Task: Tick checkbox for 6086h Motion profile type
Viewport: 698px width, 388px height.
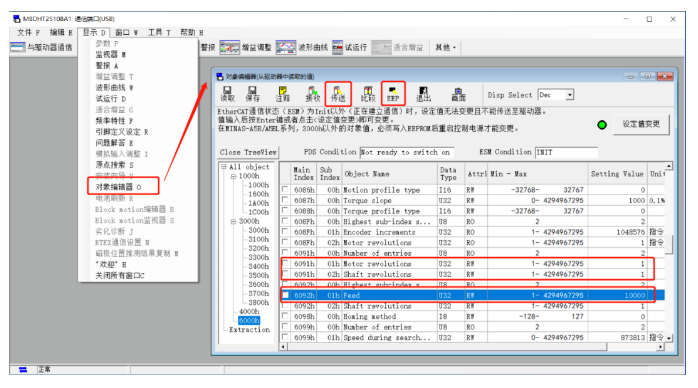Action: pyautogui.click(x=285, y=189)
